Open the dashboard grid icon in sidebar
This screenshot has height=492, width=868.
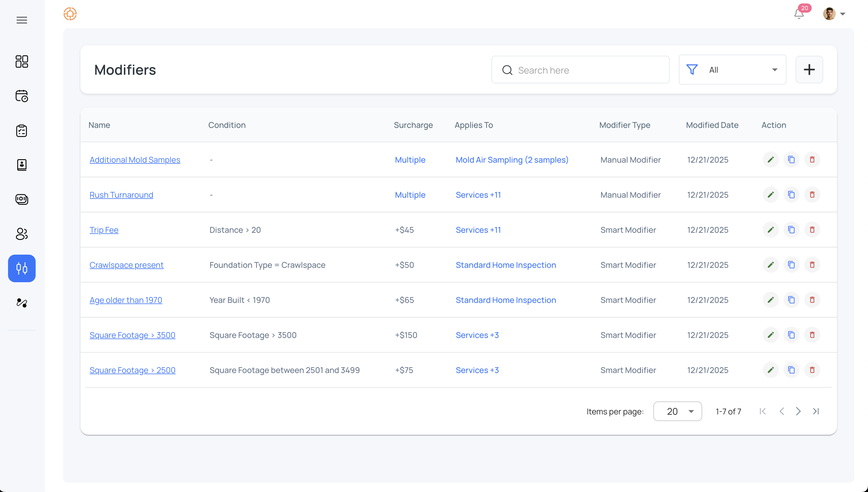[22, 61]
